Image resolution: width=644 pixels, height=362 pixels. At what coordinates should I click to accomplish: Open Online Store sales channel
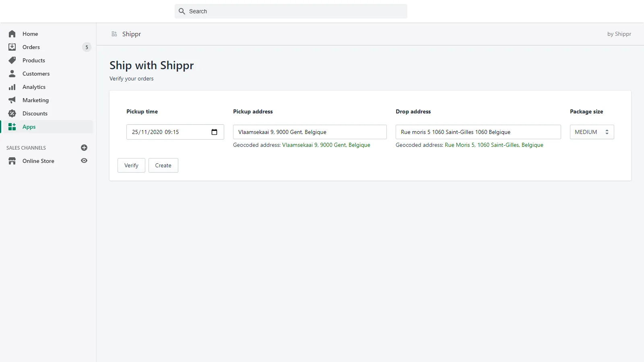(38, 161)
